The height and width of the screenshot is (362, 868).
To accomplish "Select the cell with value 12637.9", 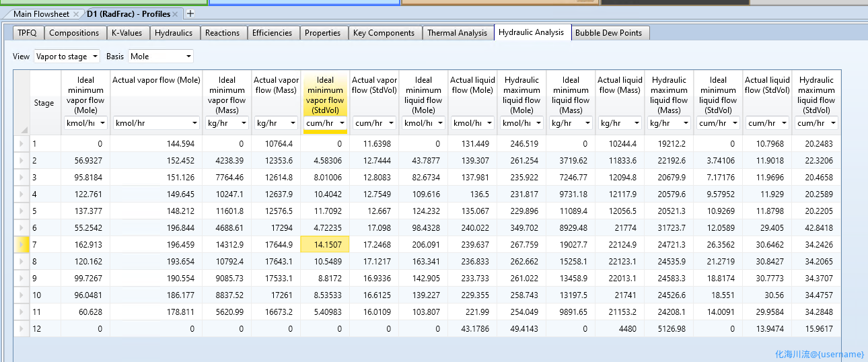I will [276, 194].
